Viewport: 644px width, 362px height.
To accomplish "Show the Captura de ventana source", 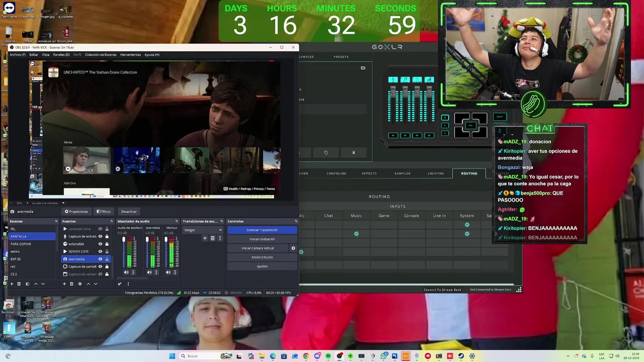I will click(x=100, y=274).
